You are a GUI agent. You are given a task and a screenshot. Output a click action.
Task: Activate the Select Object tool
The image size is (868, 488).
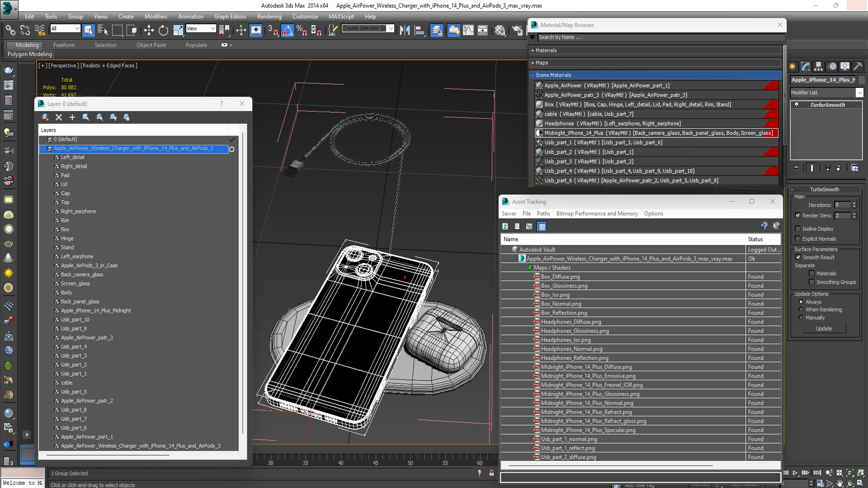click(x=88, y=30)
